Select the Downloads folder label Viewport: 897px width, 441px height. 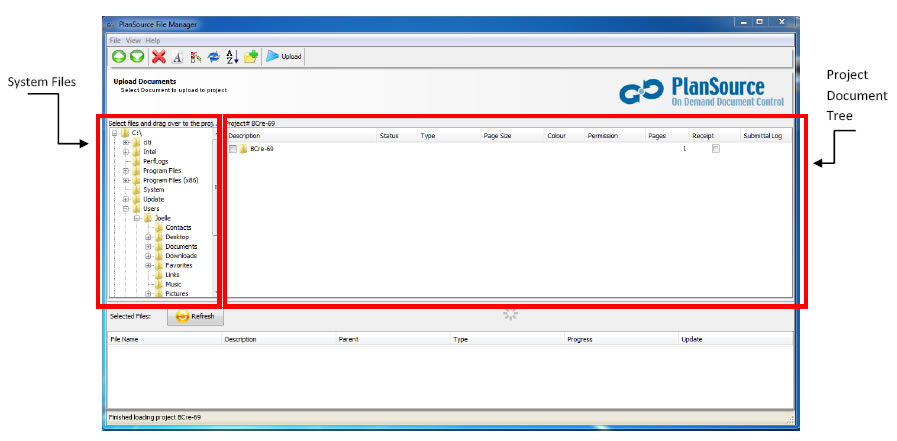[x=181, y=256]
